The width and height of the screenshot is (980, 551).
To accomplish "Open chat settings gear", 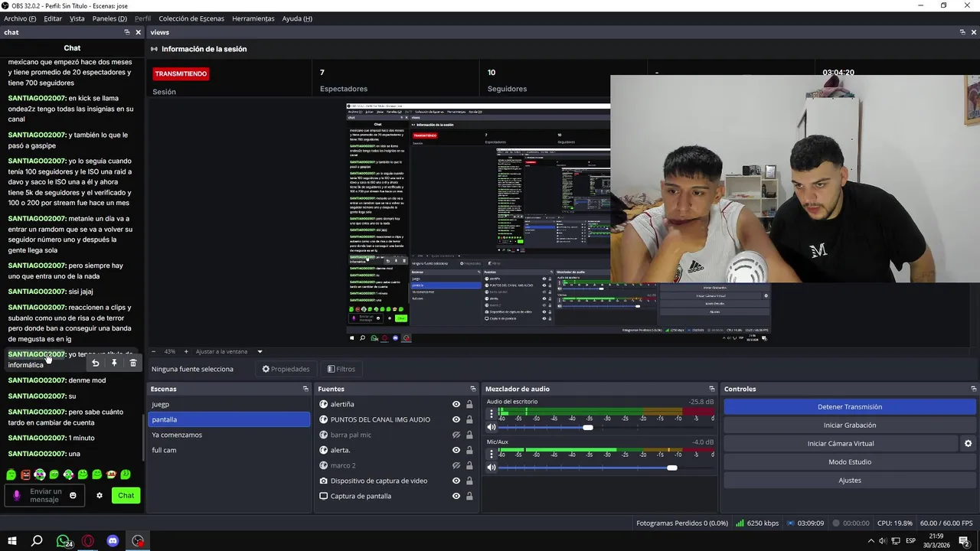I will tap(99, 496).
